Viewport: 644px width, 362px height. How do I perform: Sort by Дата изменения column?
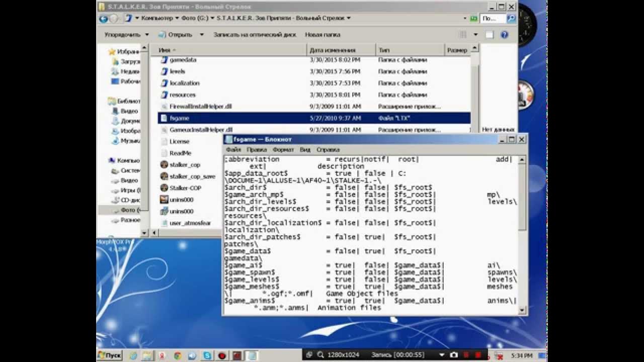[341, 50]
